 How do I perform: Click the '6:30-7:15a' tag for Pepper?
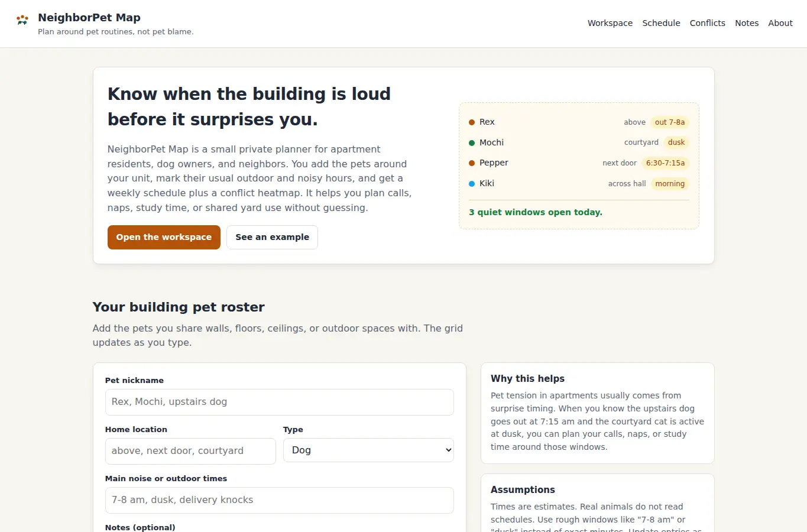[x=665, y=163]
